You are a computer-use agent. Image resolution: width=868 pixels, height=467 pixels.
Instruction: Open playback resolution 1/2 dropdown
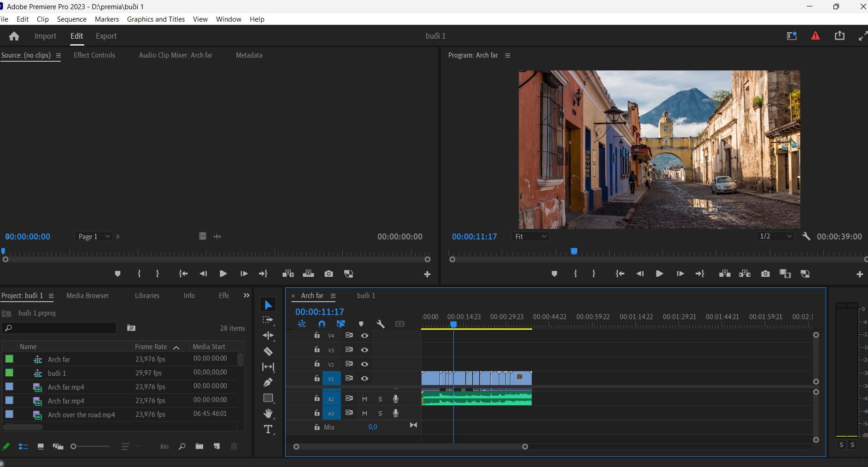[775, 236]
